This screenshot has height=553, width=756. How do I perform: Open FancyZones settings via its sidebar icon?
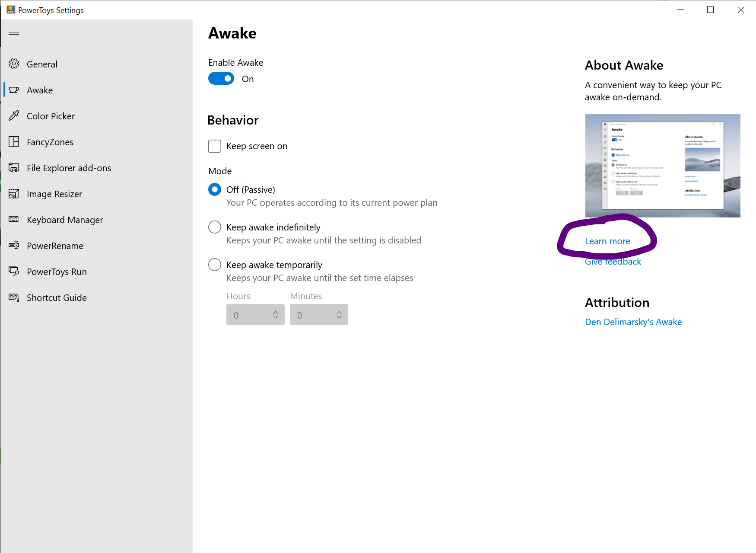14,142
